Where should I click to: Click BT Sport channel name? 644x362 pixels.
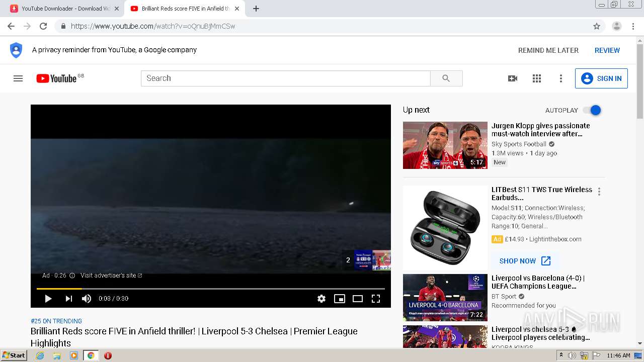point(504,297)
